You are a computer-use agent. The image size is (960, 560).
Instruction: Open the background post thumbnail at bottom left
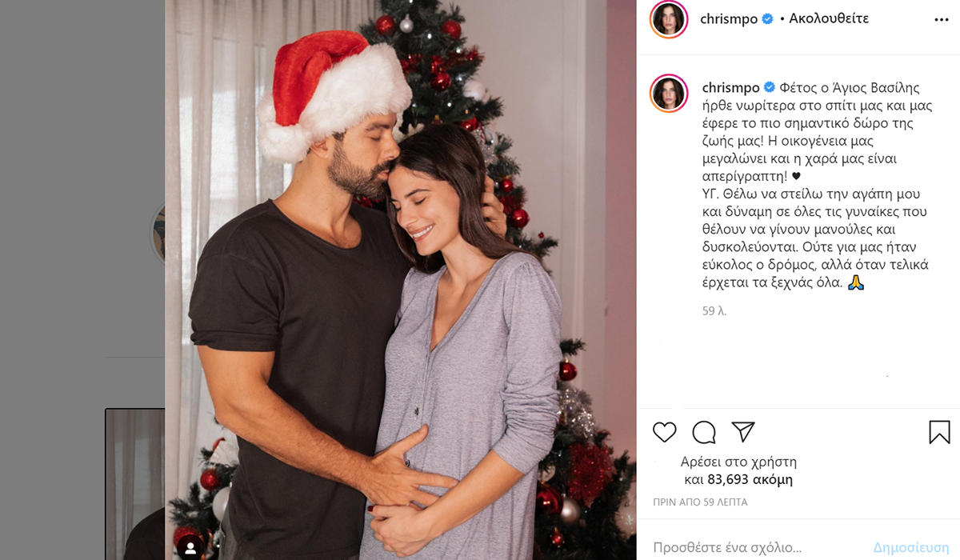pos(134,484)
